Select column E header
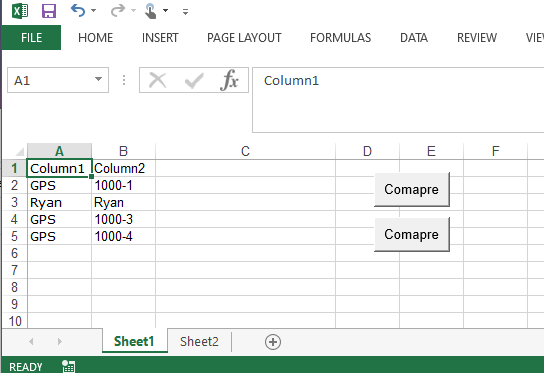 (431, 151)
